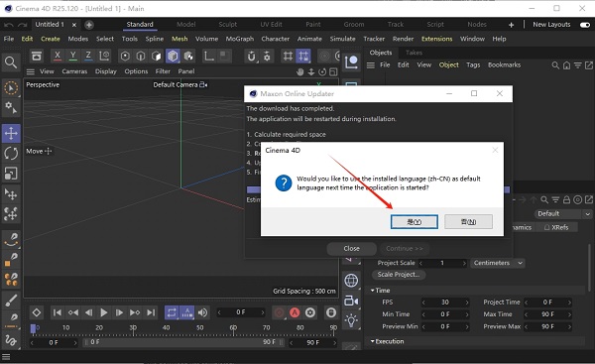Switch to Edges mode icon
The height and width of the screenshot is (364, 595).
(141, 57)
